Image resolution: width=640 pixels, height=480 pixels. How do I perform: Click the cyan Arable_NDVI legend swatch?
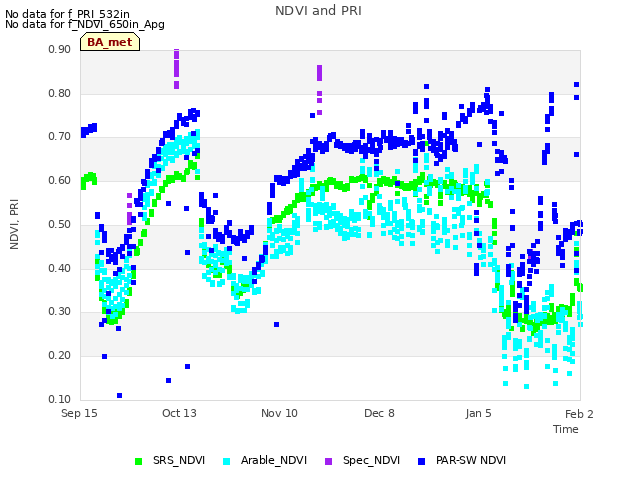point(227,461)
